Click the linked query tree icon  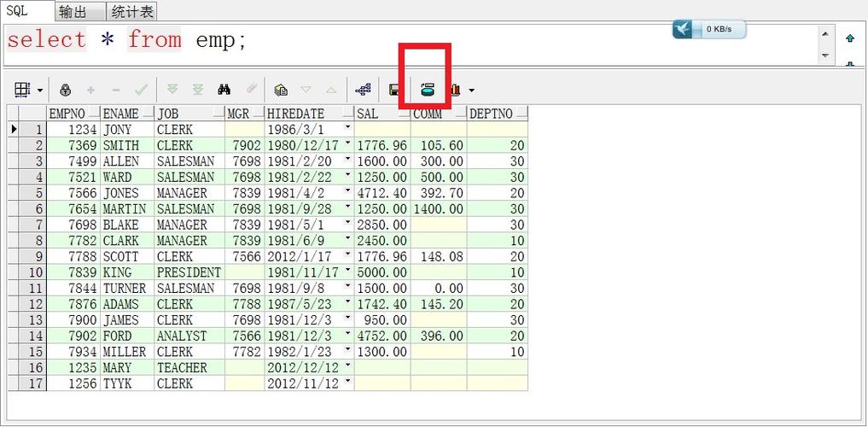pos(363,90)
